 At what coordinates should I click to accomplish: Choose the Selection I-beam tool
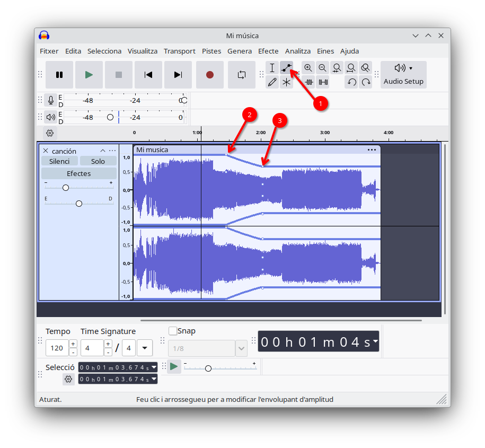coord(272,68)
